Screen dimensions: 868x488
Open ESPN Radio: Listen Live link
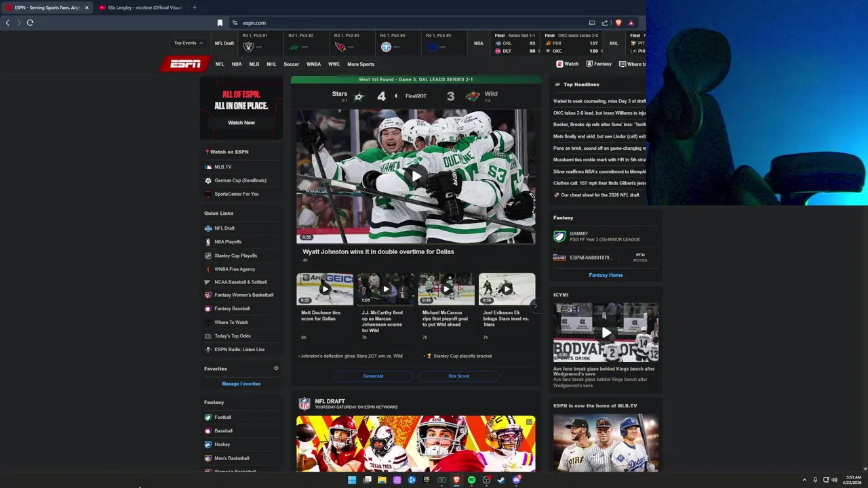pyautogui.click(x=239, y=350)
